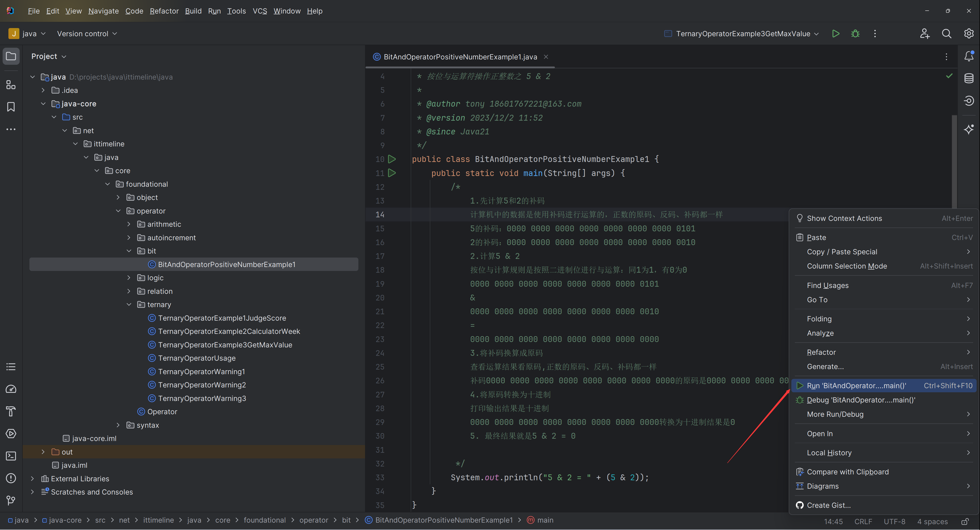Select Create Gist... in context menu

[x=884, y=505]
